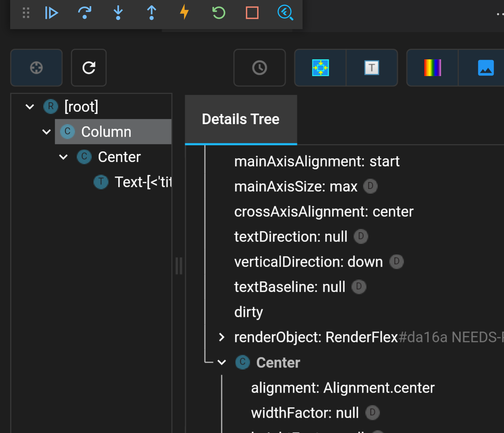Image resolution: width=504 pixels, height=433 pixels.
Task: Click C icon beside Center in left tree
Action: tap(84, 157)
